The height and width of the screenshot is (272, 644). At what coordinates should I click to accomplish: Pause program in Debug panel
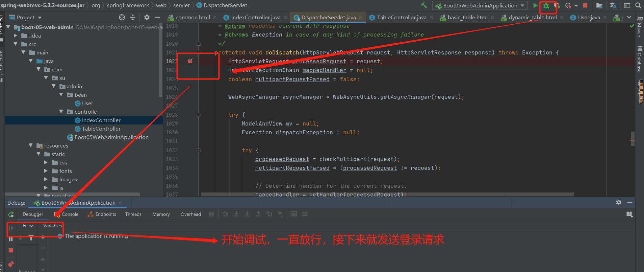[11, 239]
